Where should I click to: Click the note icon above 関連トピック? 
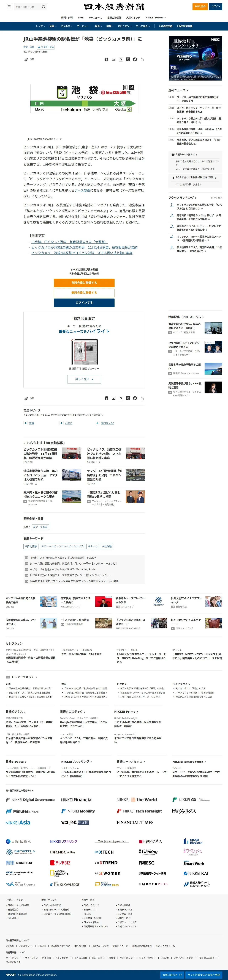pos(121,398)
